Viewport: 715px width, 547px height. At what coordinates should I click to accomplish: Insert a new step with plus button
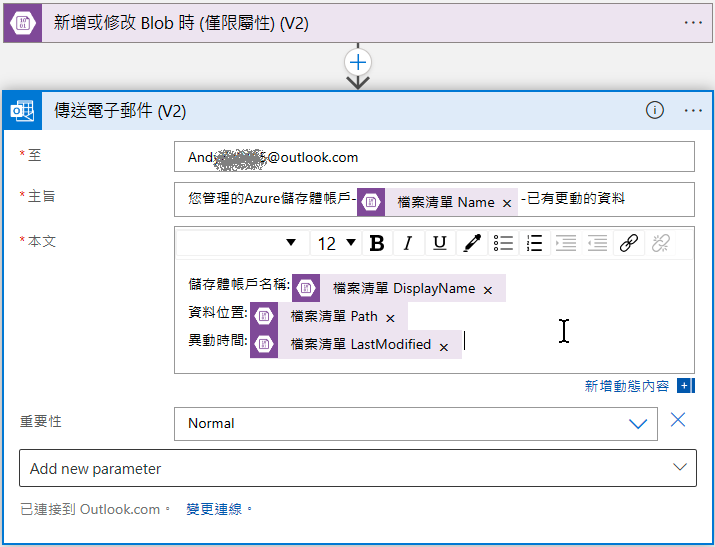358,62
